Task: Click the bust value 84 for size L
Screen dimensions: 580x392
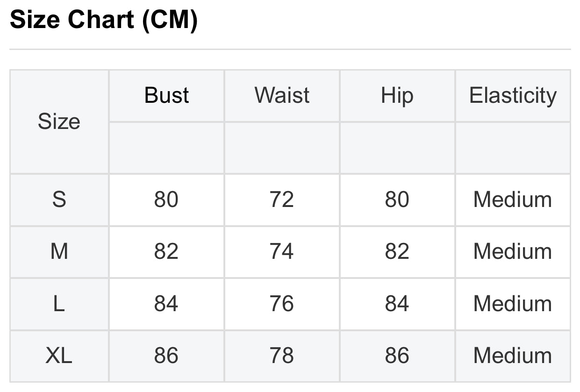Action: 166,304
